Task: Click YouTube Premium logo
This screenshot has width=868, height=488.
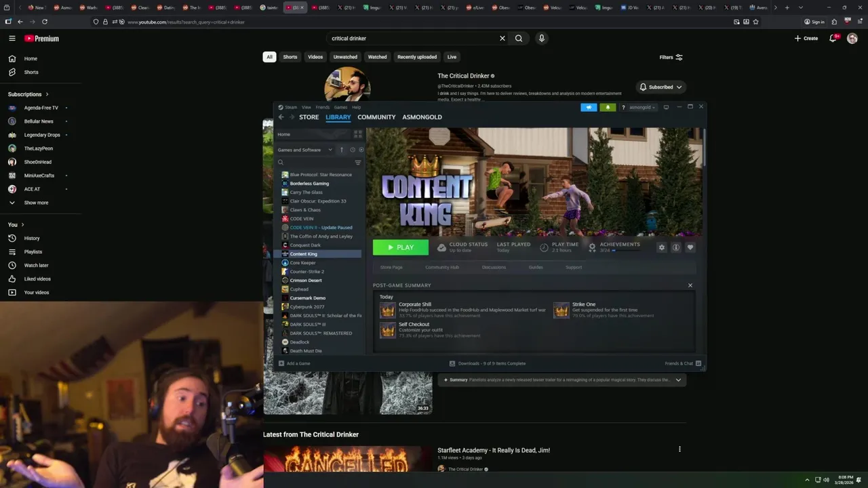Action: click(x=41, y=39)
